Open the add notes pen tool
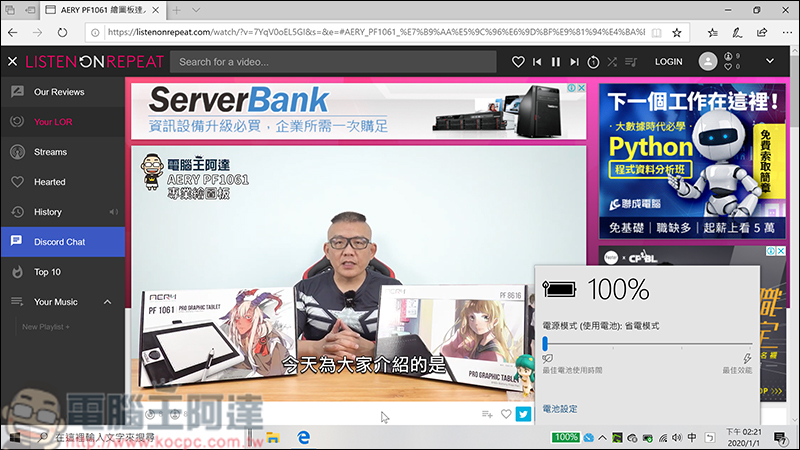Image resolution: width=800 pixels, height=450 pixels. point(737,33)
